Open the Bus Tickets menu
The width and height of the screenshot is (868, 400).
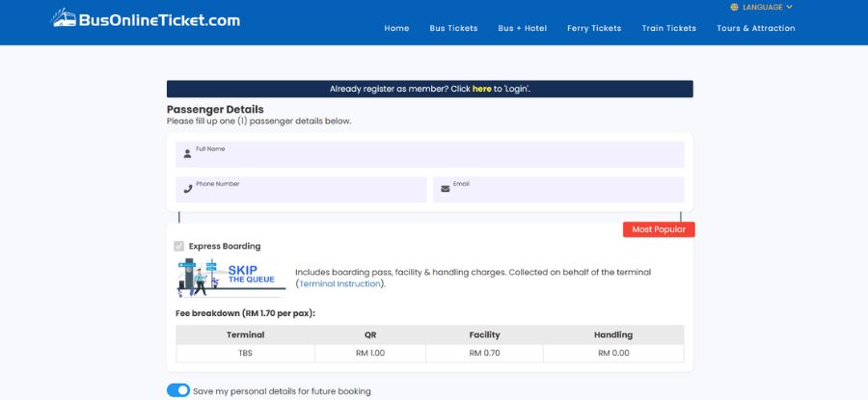click(x=453, y=28)
